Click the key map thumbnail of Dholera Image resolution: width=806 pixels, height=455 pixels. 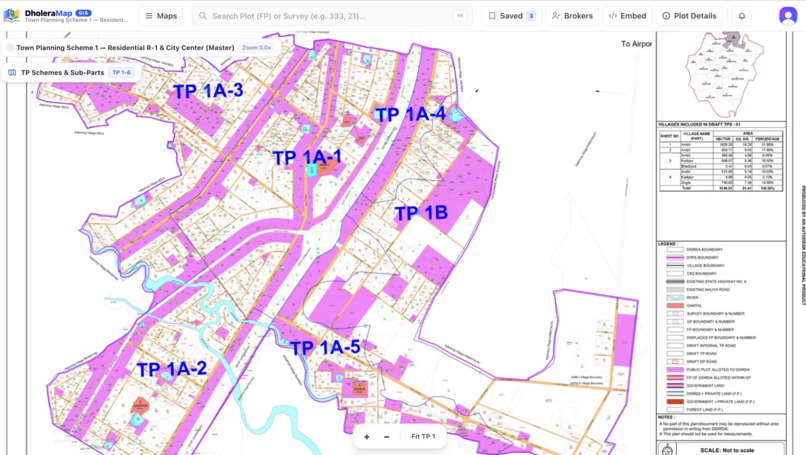pyautogui.click(x=724, y=75)
